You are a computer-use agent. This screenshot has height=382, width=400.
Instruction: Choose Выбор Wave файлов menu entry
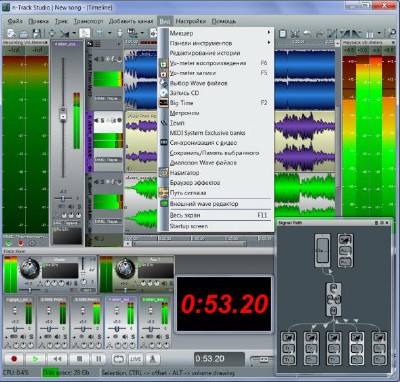pyautogui.click(x=216, y=83)
